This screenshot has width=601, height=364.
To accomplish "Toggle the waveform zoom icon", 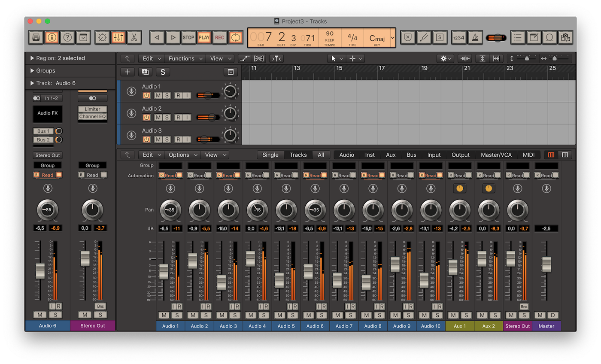I will pyautogui.click(x=465, y=58).
